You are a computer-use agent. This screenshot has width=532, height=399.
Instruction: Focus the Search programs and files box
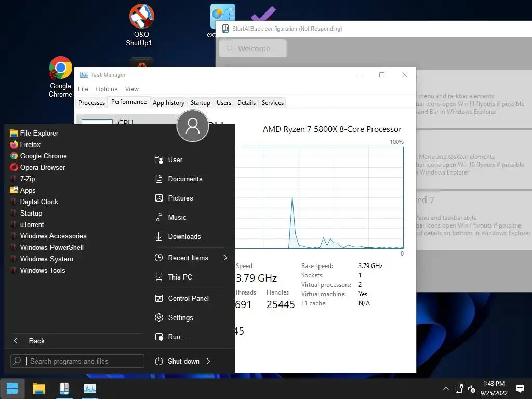[x=77, y=362]
